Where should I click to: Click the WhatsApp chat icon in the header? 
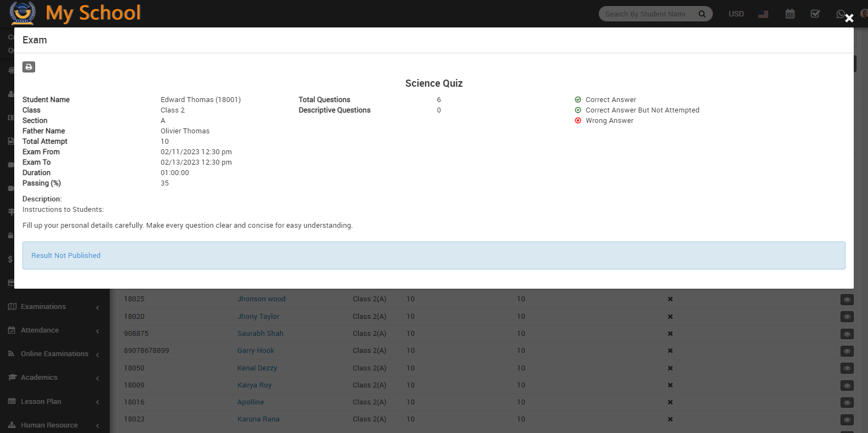[840, 14]
